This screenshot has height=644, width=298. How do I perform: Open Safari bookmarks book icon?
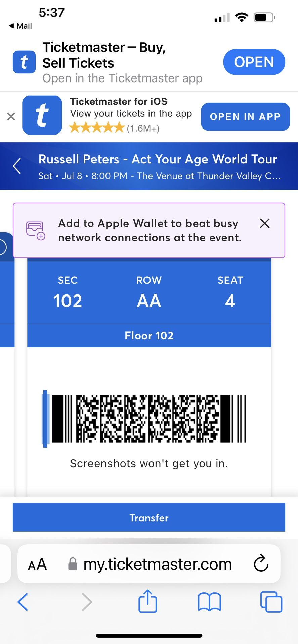click(x=209, y=602)
